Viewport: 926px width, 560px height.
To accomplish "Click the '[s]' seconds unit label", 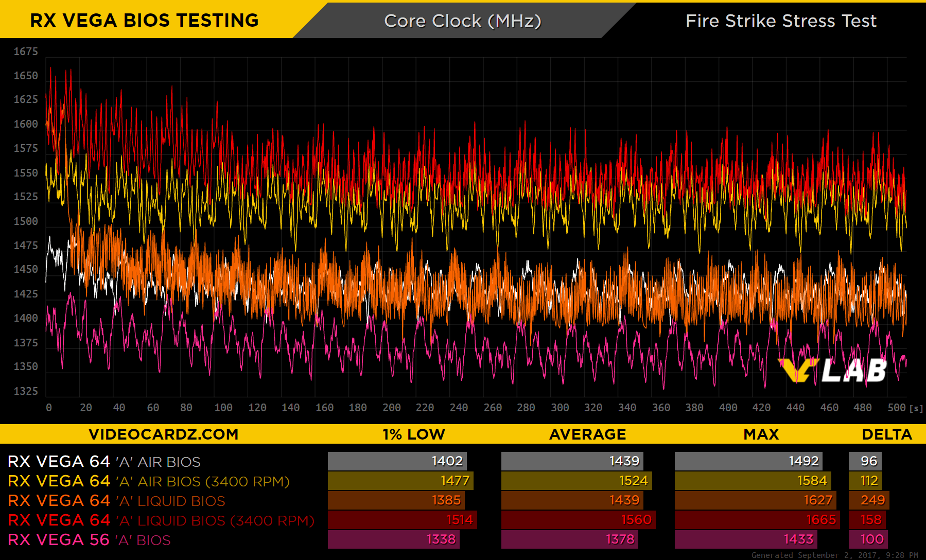I will pos(916,409).
